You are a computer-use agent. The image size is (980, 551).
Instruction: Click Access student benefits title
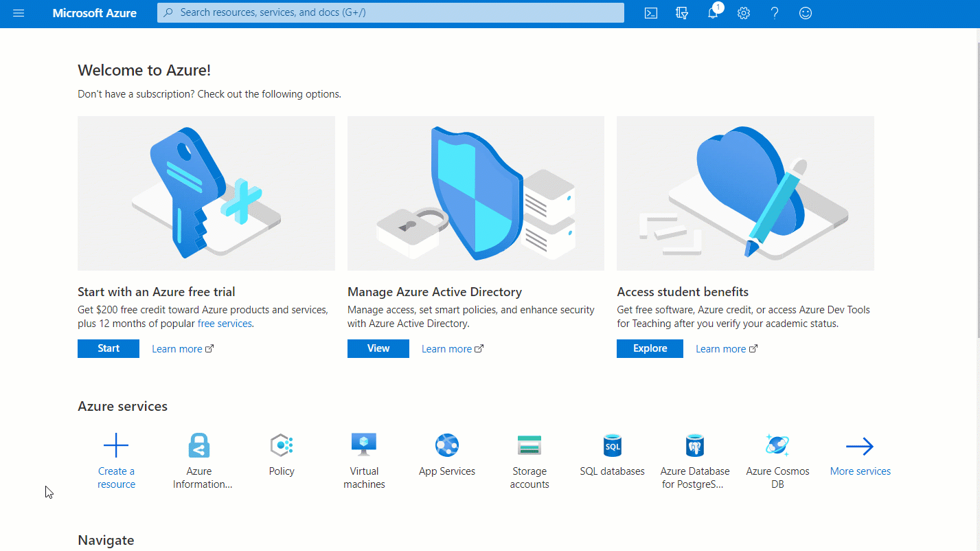pos(683,292)
